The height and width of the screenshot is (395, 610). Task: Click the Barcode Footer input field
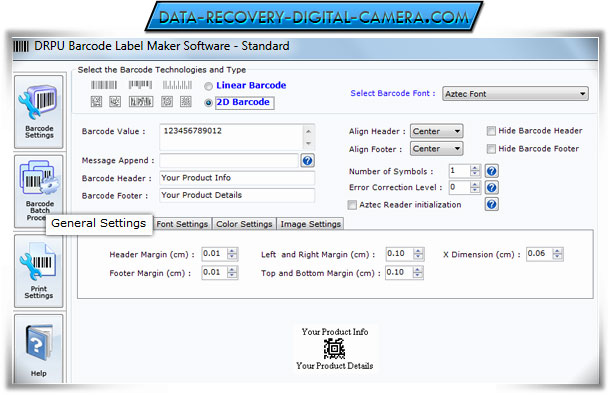tap(237, 195)
